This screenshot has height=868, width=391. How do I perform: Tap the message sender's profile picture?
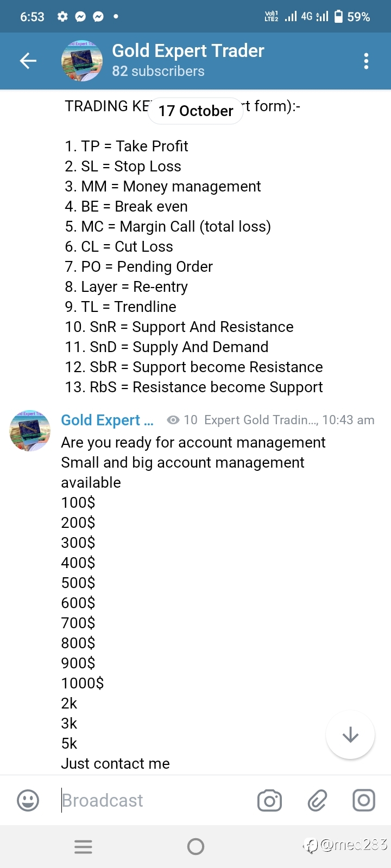click(30, 431)
